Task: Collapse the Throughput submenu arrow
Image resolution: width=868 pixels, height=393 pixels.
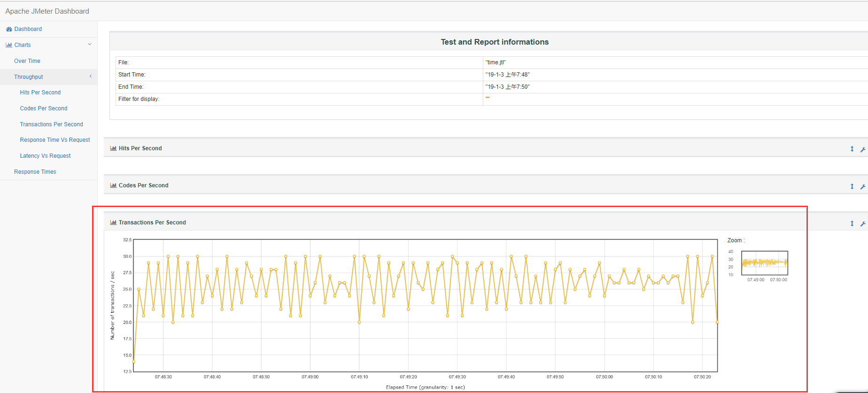Action: [91, 77]
